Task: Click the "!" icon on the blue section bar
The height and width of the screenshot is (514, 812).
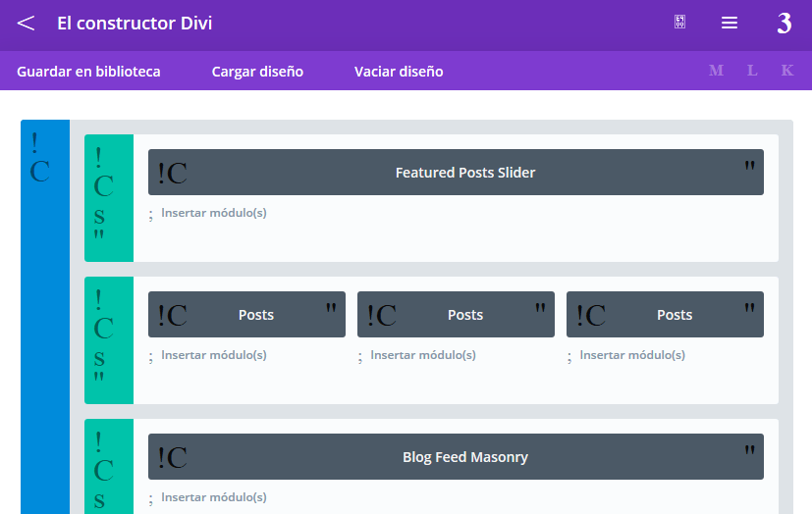Action: (x=34, y=143)
